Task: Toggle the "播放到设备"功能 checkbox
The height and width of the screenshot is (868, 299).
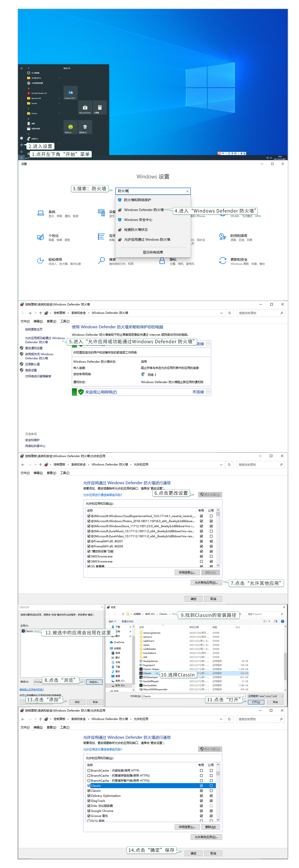Action: coord(89,551)
